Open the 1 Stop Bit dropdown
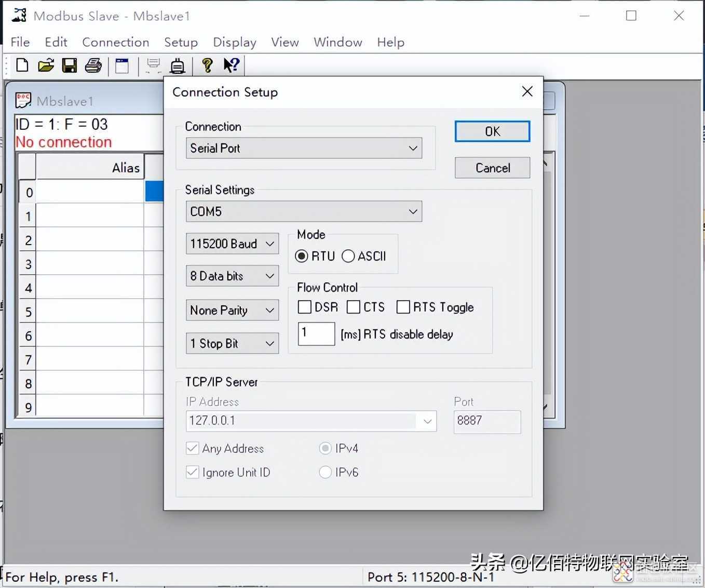Viewport: 705px width, 588px height. [x=232, y=343]
